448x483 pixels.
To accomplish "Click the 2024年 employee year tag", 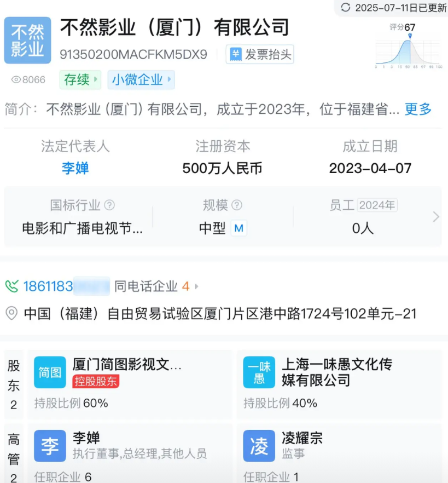I will pyautogui.click(x=377, y=205).
